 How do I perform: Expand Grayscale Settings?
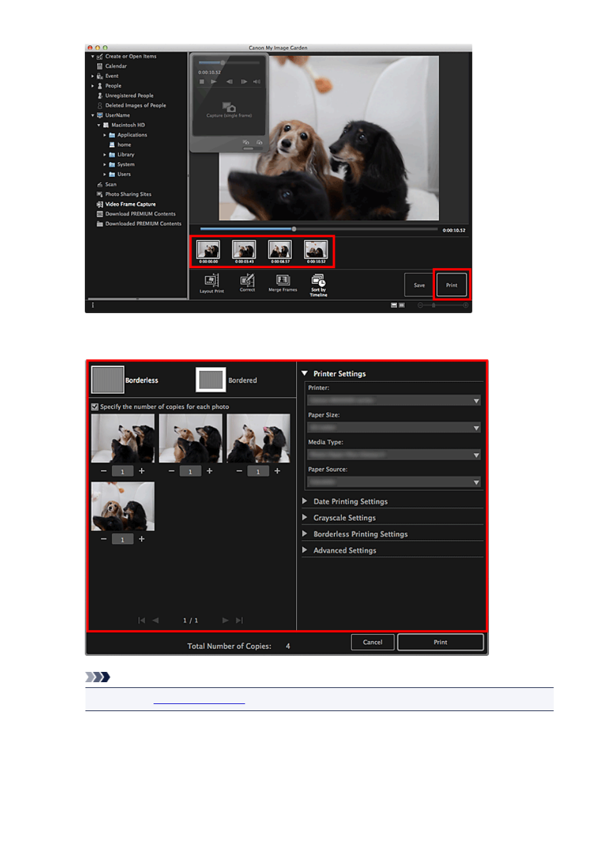[305, 517]
